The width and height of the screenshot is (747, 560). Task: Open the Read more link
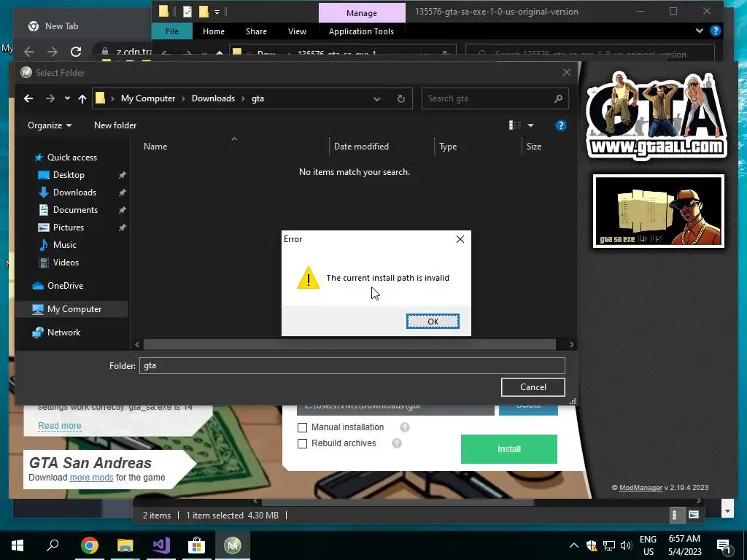point(60,426)
